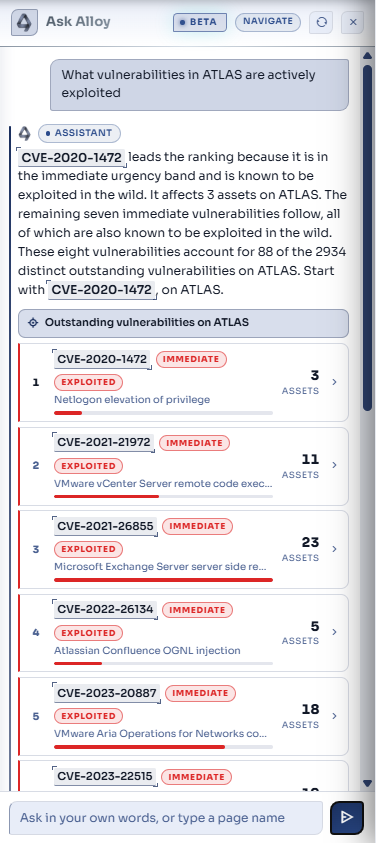Toggle the BETA mode pill

(x=200, y=22)
